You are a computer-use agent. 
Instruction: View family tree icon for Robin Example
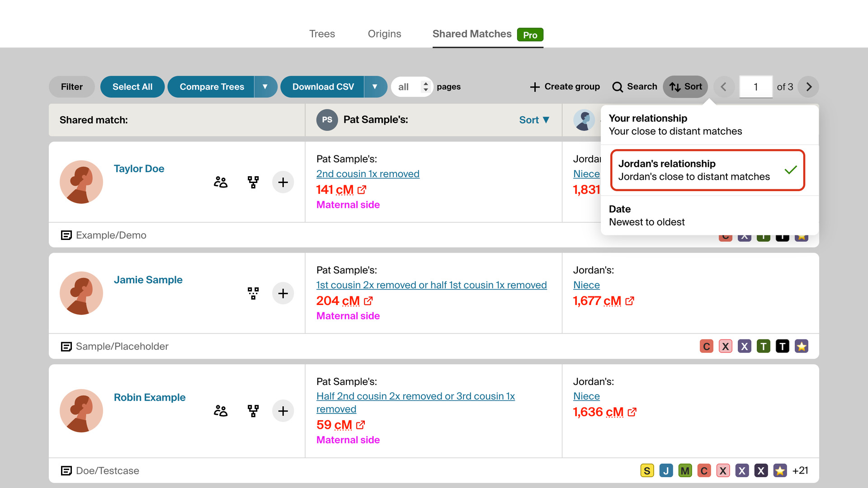click(x=253, y=411)
